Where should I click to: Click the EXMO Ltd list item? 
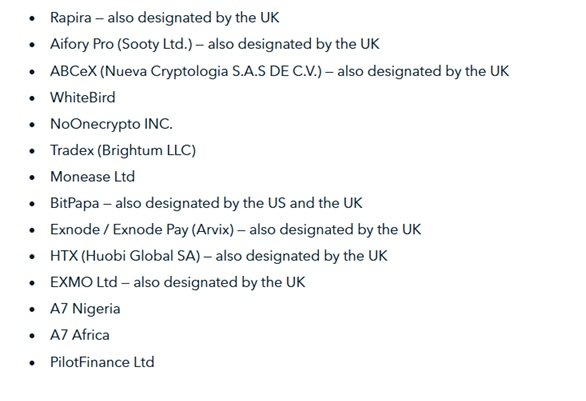[x=178, y=282]
